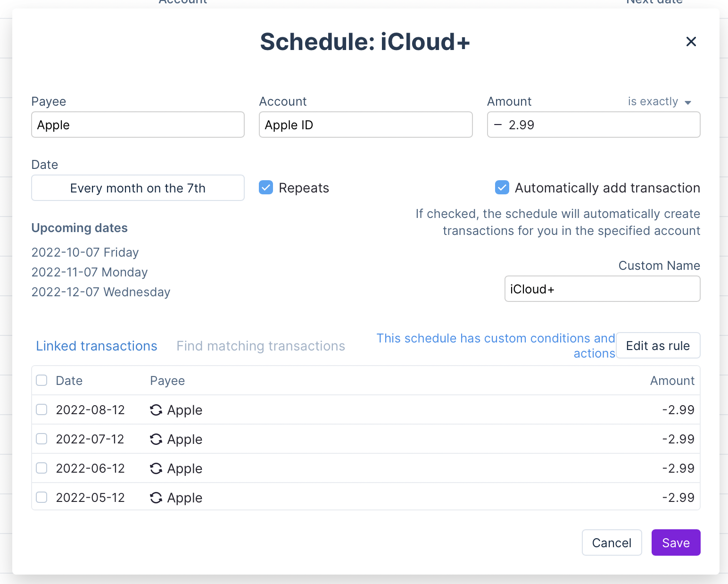Click the upcoming date 2022-10-07 Friday
728x584 pixels.
point(85,252)
